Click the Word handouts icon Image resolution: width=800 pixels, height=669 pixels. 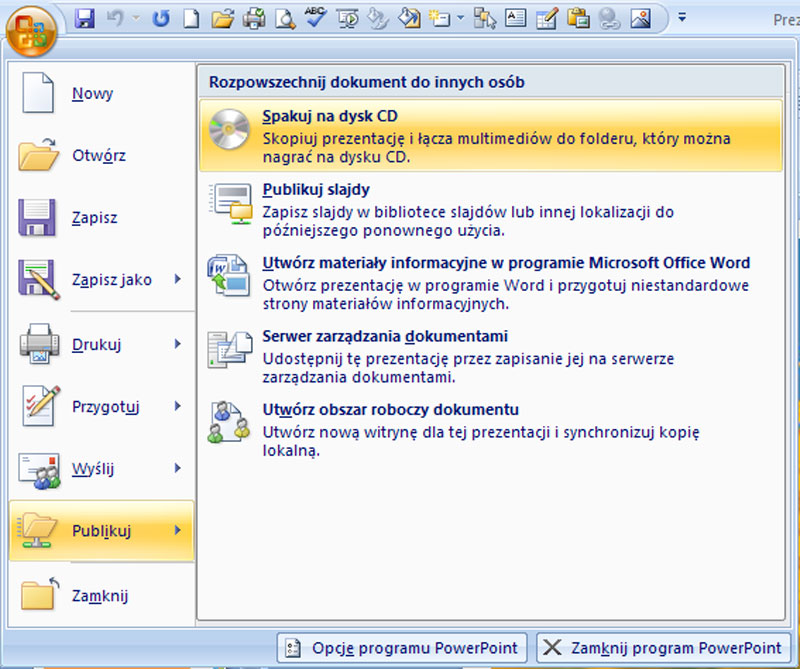229,276
